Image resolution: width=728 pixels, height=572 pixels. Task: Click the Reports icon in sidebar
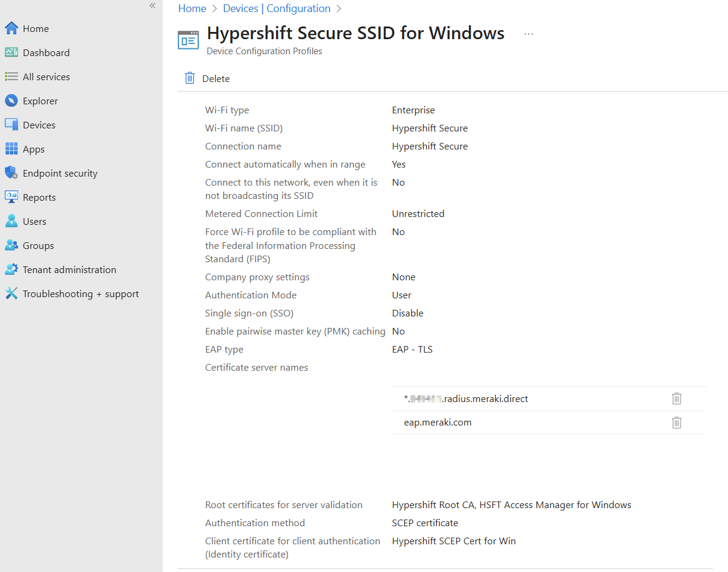click(11, 197)
